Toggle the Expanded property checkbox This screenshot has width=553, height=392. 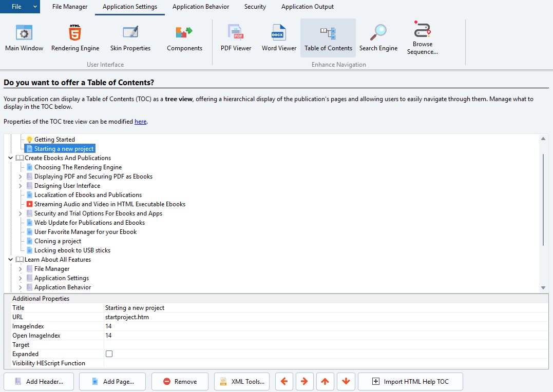pyautogui.click(x=109, y=354)
